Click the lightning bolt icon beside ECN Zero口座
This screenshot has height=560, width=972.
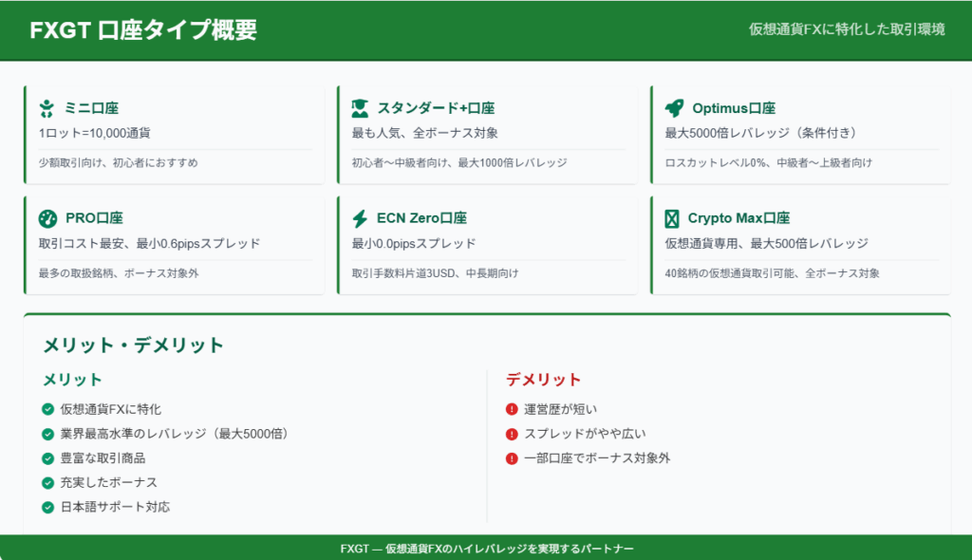tap(361, 218)
